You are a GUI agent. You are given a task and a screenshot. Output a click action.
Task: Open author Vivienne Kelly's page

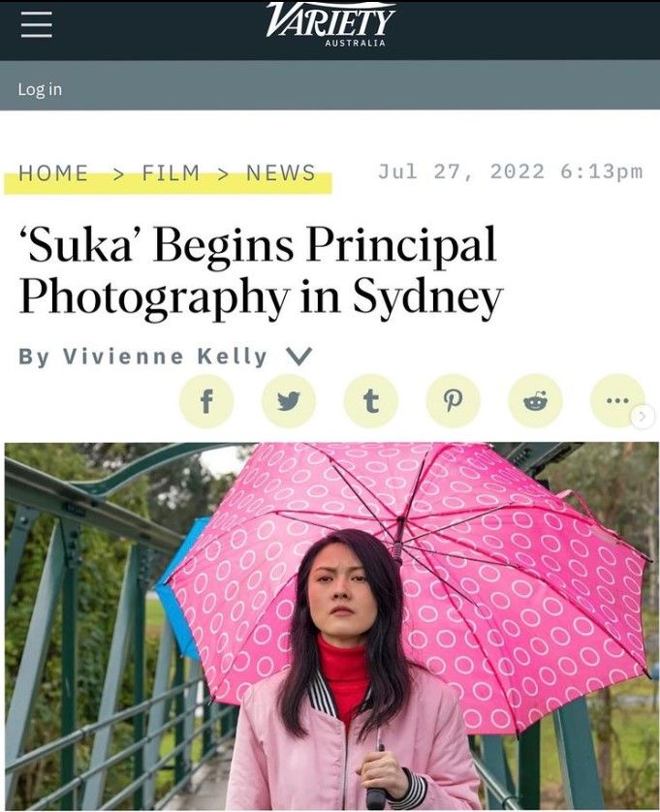(x=164, y=357)
